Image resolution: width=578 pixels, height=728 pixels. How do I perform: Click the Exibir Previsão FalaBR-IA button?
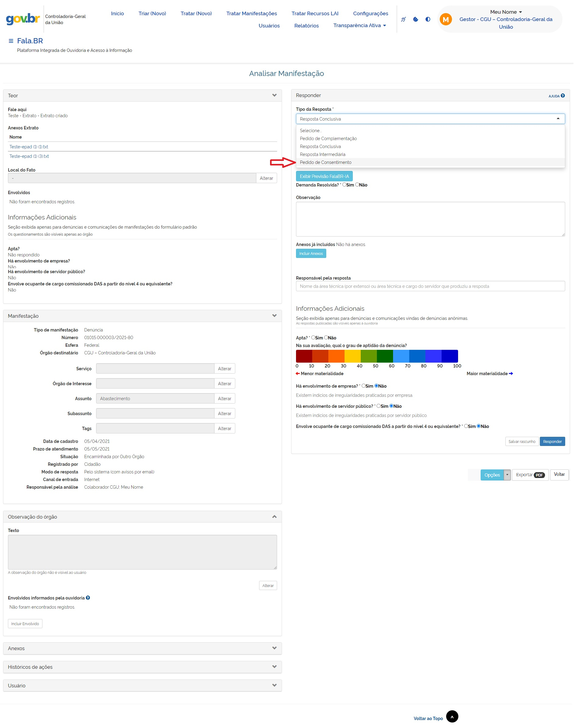click(324, 176)
